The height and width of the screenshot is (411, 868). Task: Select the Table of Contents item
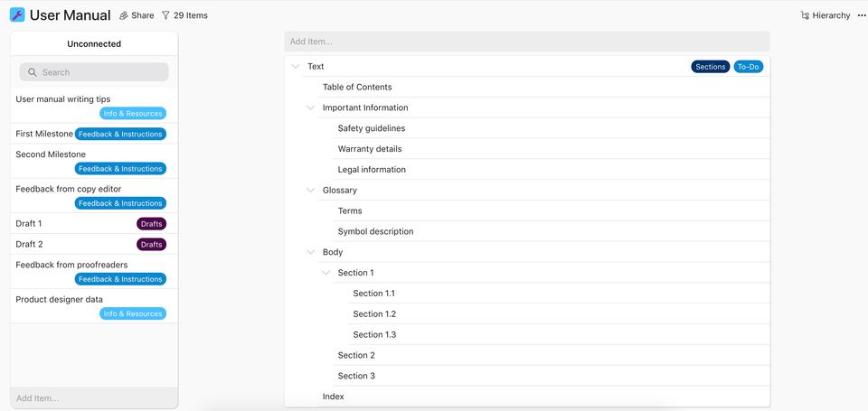(x=357, y=88)
